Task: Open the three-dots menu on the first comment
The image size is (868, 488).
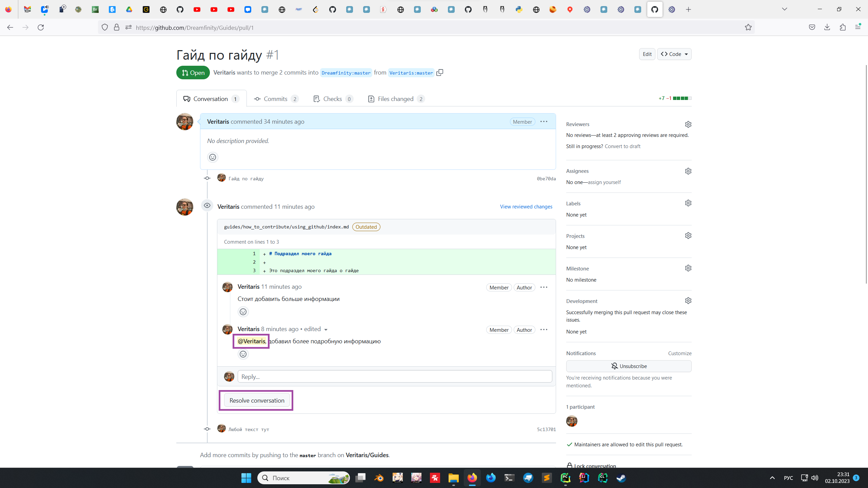Action: pos(544,122)
